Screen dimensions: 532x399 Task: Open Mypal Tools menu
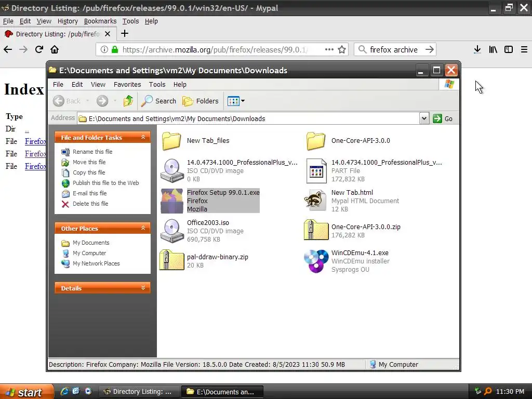[x=130, y=21]
